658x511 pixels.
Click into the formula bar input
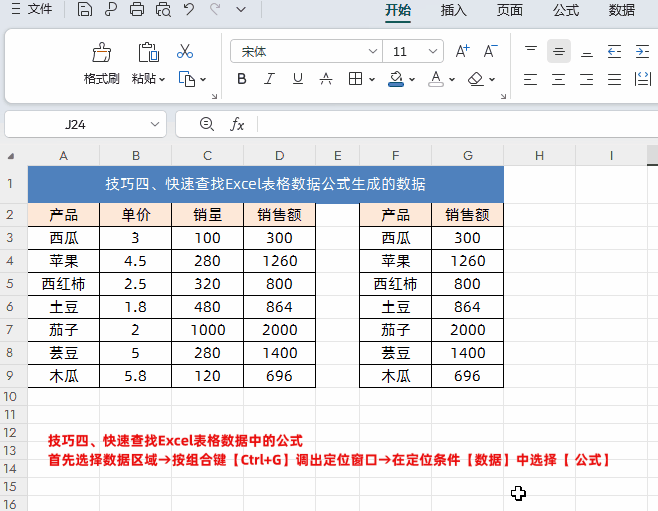pyautogui.click(x=457, y=124)
